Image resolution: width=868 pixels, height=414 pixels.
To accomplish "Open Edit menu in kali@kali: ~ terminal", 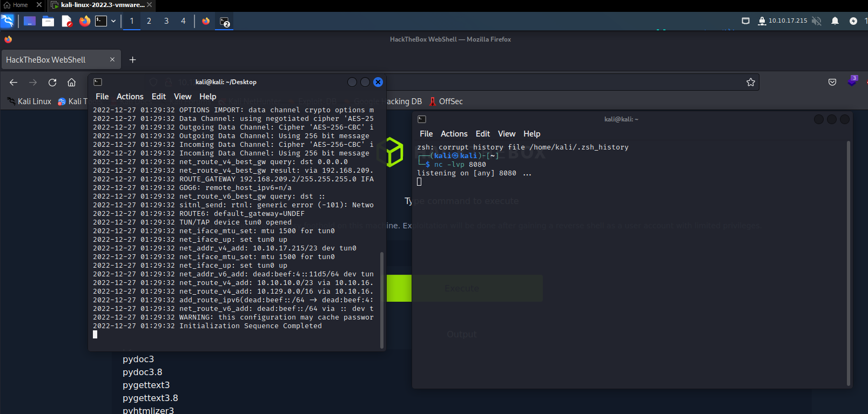I will [483, 134].
